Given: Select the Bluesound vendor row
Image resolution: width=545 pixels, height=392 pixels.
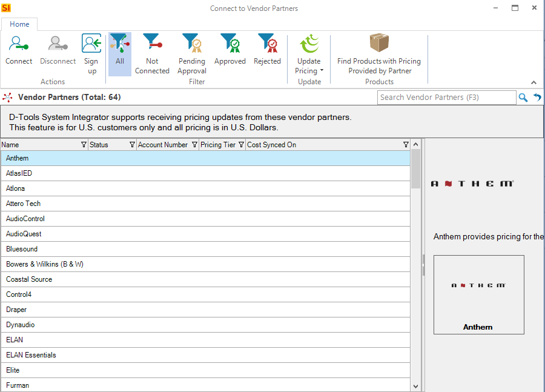Looking at the screenshot, I should click(x=205, y=249).
